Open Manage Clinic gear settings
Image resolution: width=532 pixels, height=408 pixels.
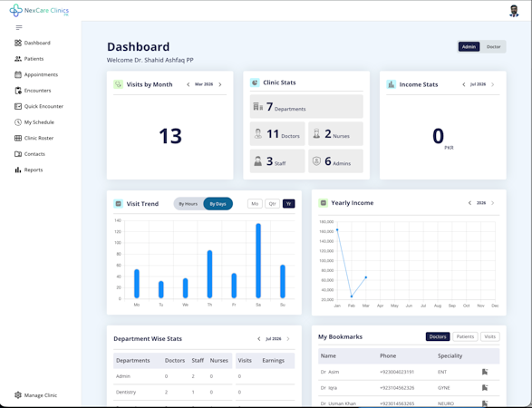pyautogui.click(x=36, y=395)
